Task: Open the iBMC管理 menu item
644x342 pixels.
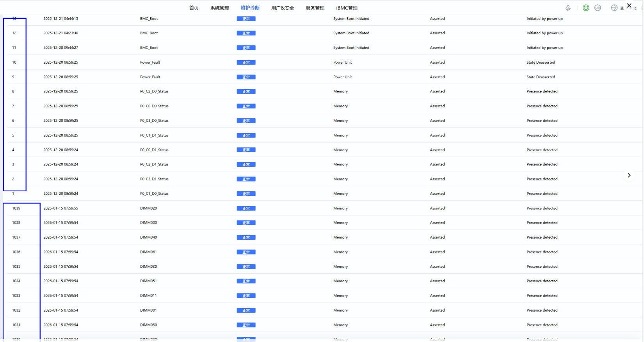Action: [347, 8]
